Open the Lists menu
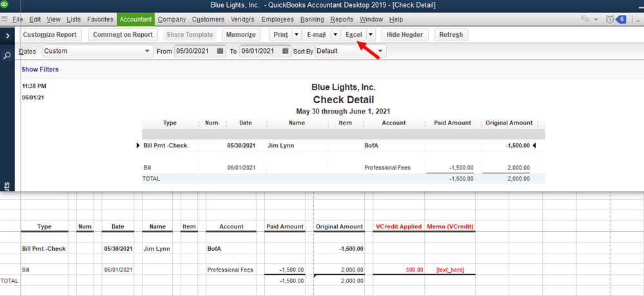The height and width of the screenshot is (296, 644). 73,19
